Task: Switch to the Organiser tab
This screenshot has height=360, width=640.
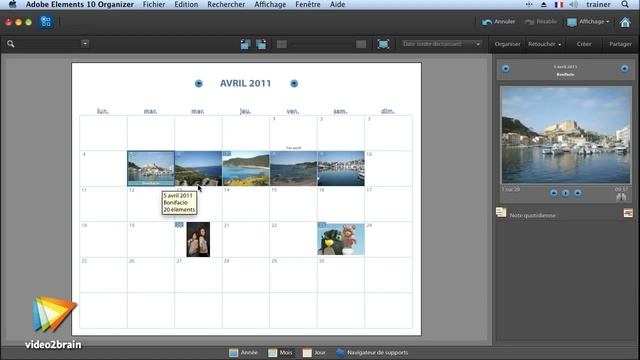Action: pos(507,44)
